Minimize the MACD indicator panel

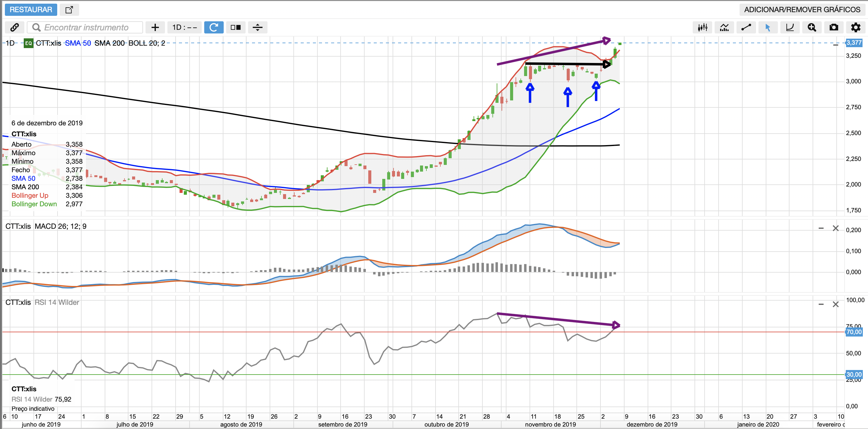[821, 228]
